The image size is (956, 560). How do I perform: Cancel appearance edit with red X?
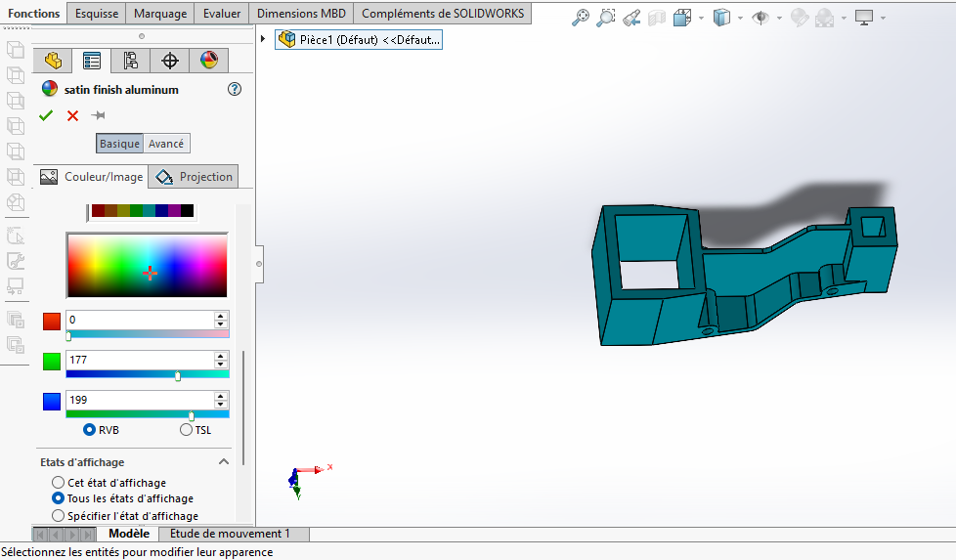(72, 116)
